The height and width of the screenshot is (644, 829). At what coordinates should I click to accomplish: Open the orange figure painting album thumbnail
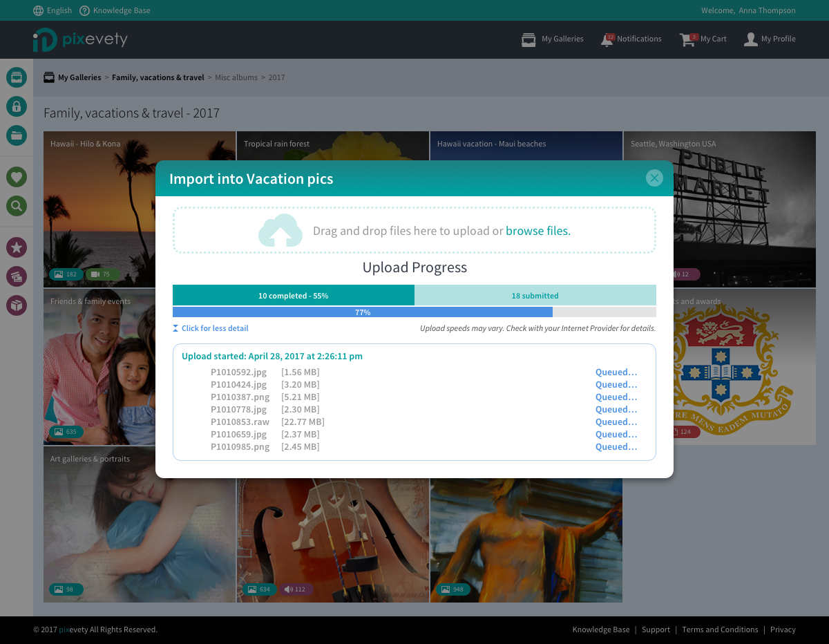[526, 540]
